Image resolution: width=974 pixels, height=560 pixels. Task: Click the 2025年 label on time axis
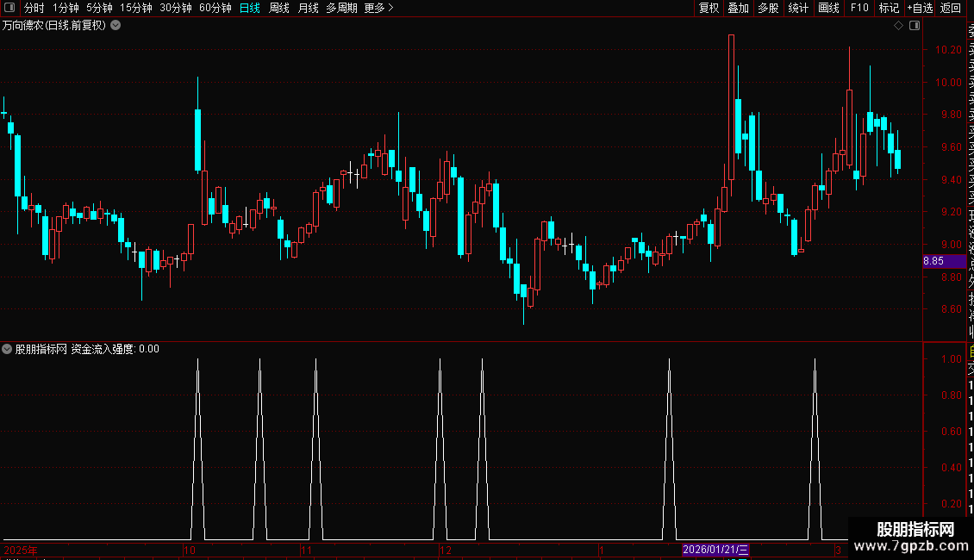(x=21, y=550)
